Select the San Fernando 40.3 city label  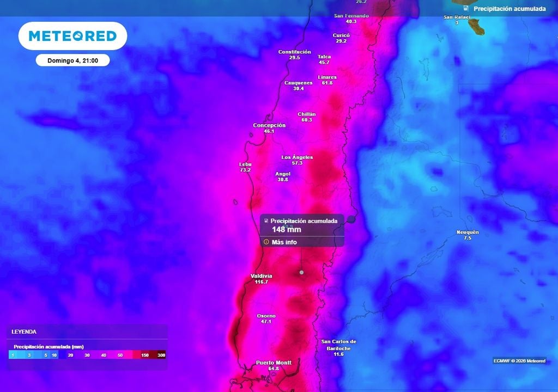click(351, 19)
